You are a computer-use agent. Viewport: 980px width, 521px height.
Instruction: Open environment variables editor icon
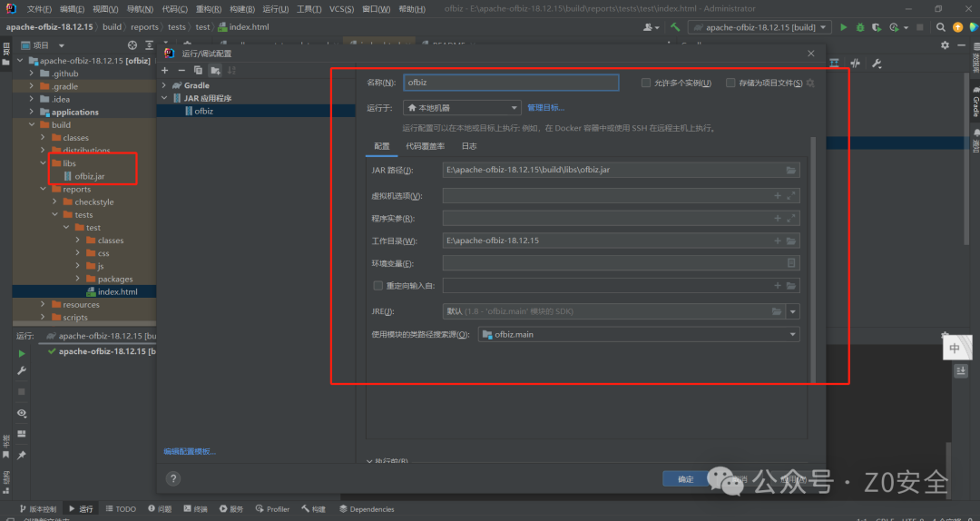click(790, 263)
